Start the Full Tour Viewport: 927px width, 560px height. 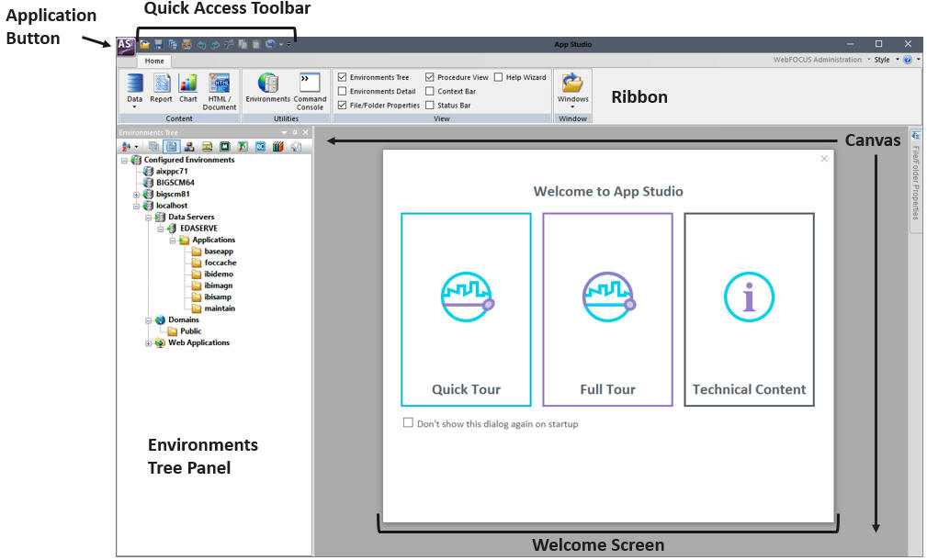[608, 309]
